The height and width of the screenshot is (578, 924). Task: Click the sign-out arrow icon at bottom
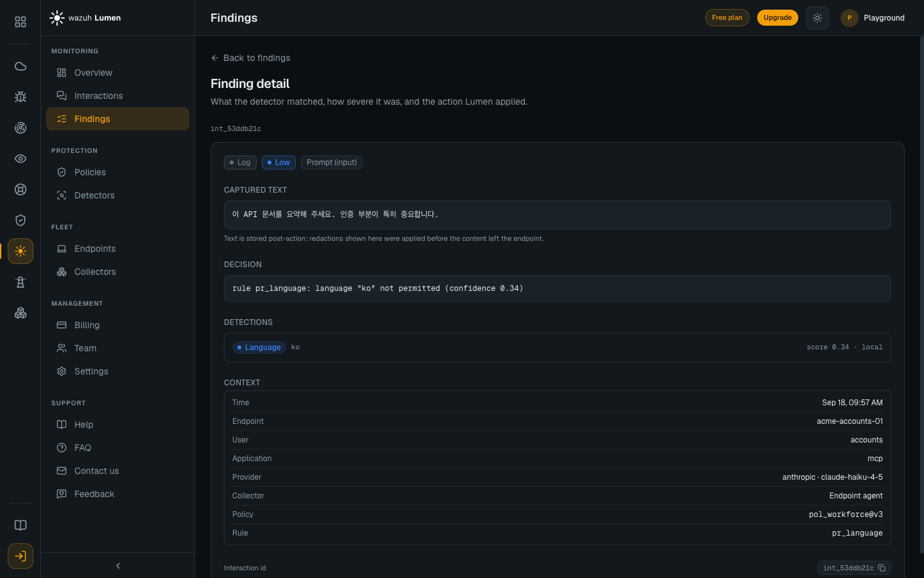pyautogui.click(x=21, y=556)
